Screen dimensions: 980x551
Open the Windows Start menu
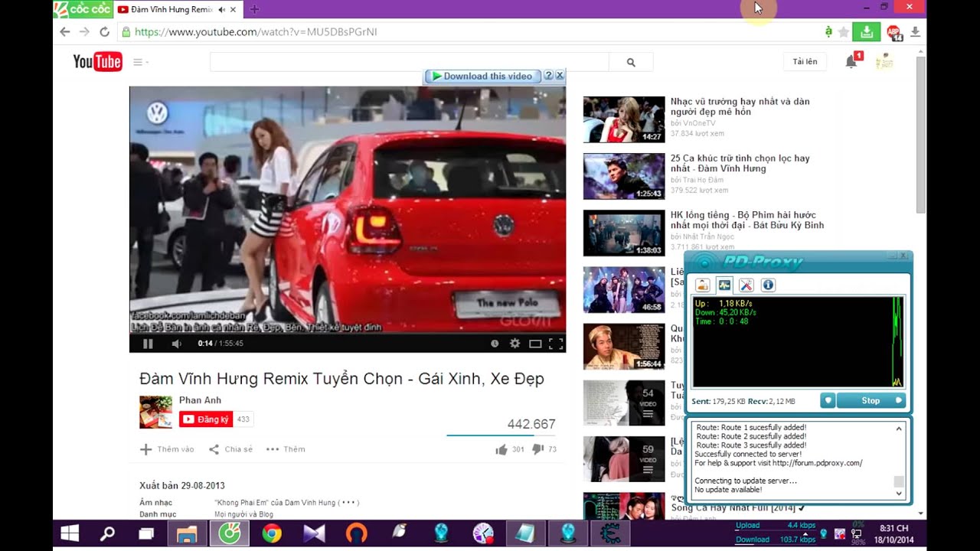pos(70,533)
